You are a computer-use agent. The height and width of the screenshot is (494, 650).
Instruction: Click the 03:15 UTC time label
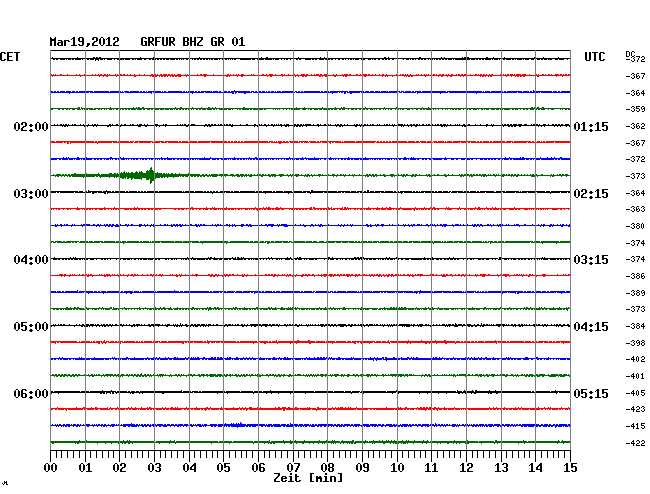point(591,260)
